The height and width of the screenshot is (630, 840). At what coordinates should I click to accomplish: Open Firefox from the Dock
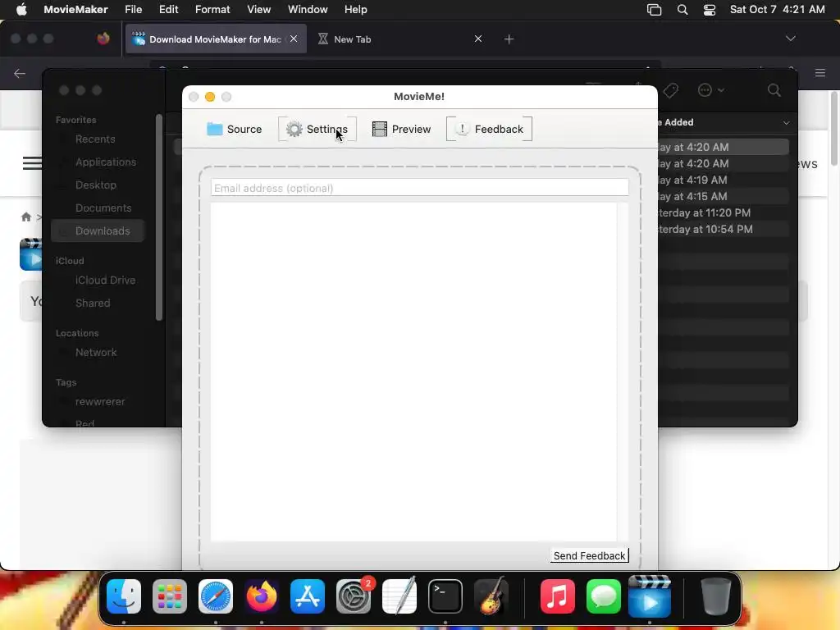pyautogui.click(x=262, y=596)
